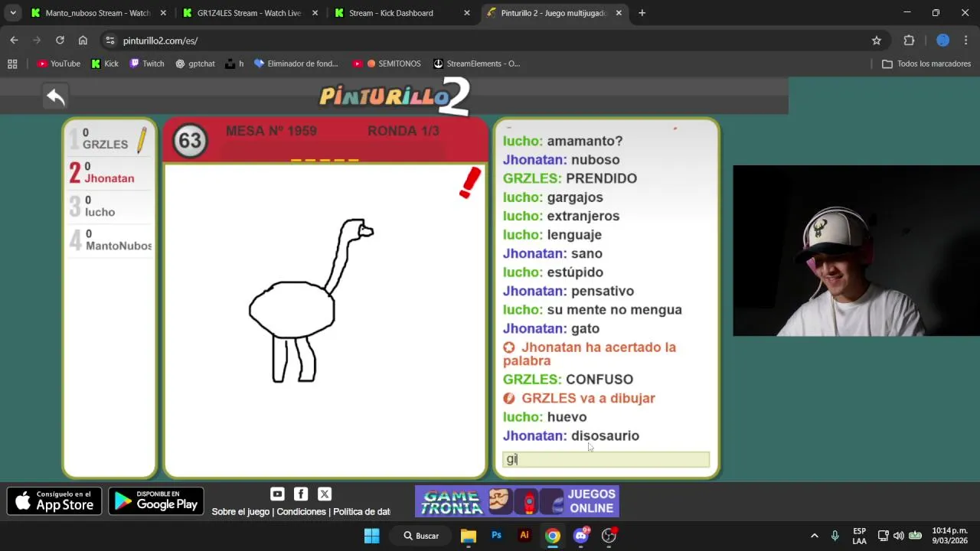This screenshot has width=980, height=551.
Task: Click the X social icon in footer
Action: [325, 494]
